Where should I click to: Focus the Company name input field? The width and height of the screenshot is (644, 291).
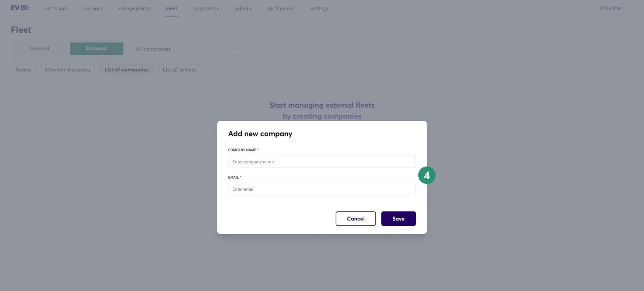pos(322,161)
